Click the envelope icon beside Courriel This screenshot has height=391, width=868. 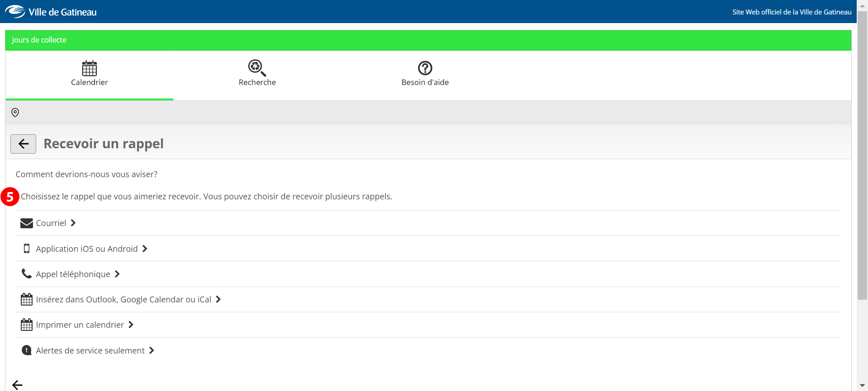[27, 223]
